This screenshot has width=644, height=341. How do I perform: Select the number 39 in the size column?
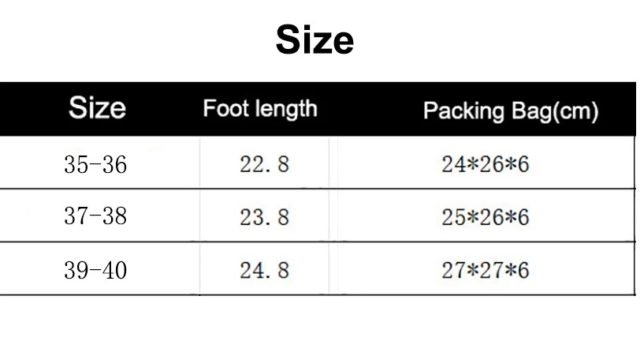pyautogui.click(x=76, y=270)
